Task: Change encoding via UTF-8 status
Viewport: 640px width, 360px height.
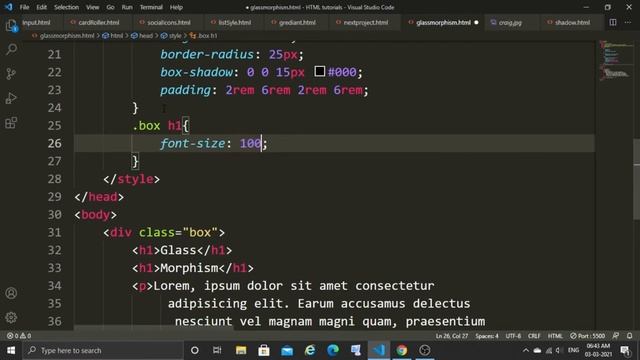Action: coord(513,336)
